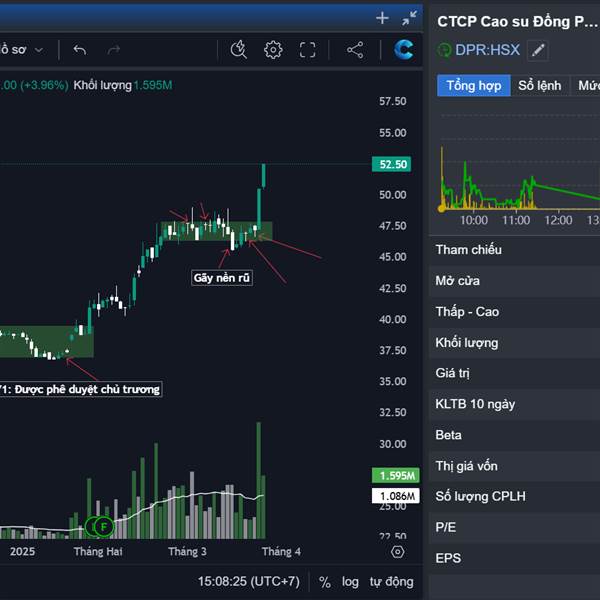Toggle percent scale with % button

325,582
